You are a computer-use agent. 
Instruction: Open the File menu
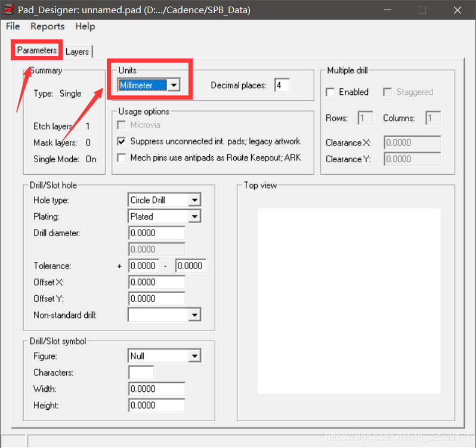(13, 26)
